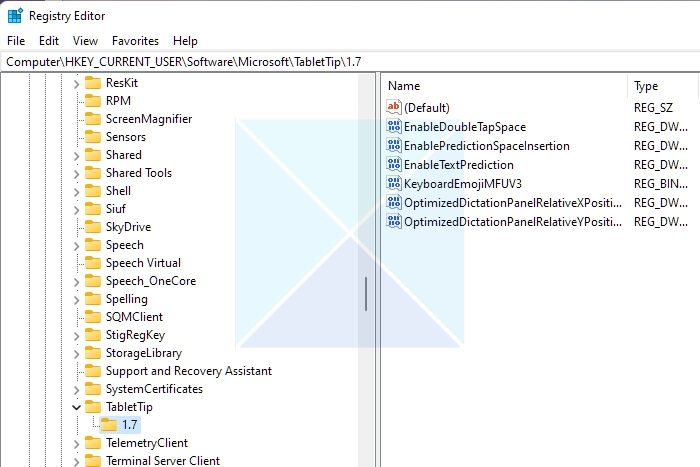Open the Edit menu
Viewport: 700px width, 467px height.
(x=49, y=41)
